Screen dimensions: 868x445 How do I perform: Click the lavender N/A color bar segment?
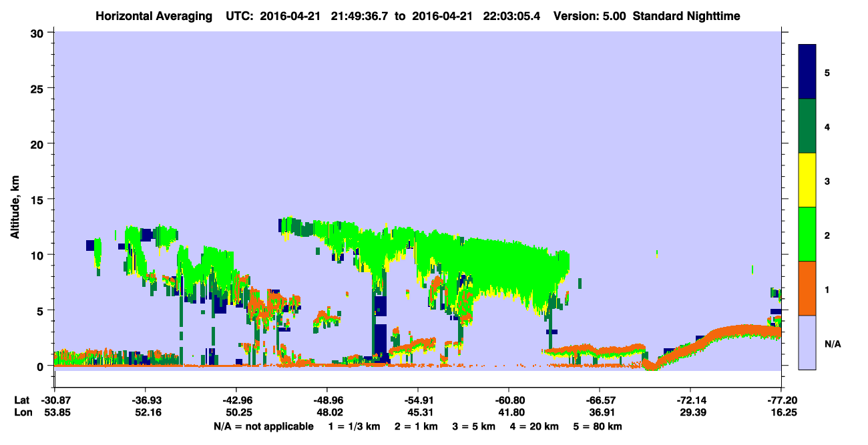[x=807, y=342]
